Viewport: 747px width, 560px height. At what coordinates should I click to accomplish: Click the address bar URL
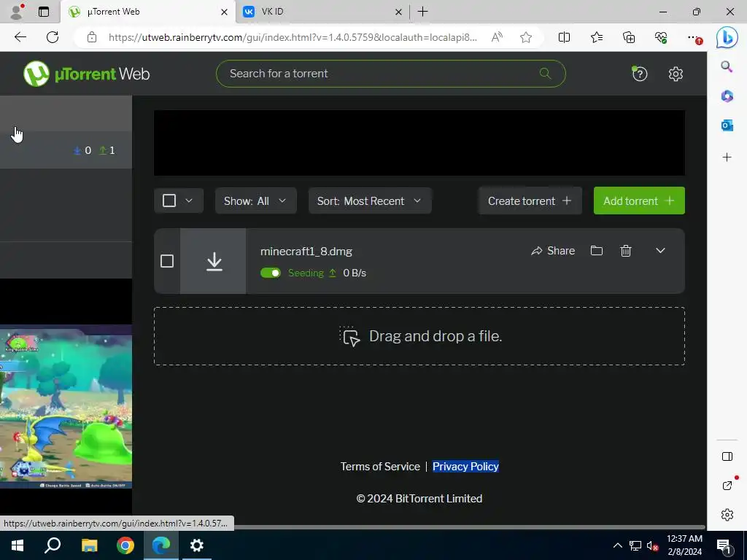tap(292, 37)
